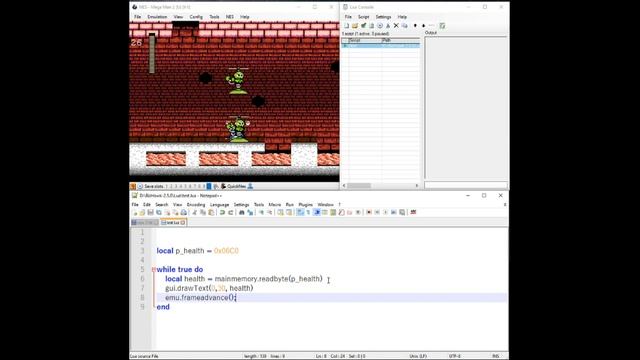Click highlighted save slot number in BizHawk status bar
640x360 pixels.
point(209,186)
